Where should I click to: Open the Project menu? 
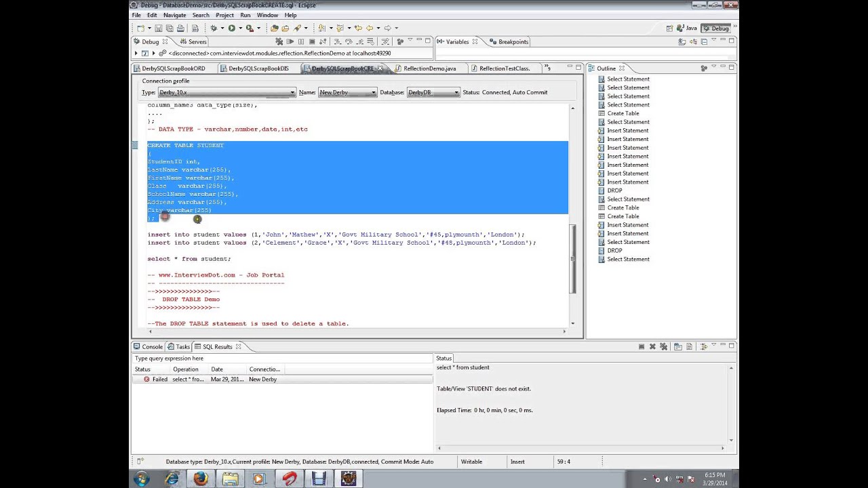coord(224,15)
